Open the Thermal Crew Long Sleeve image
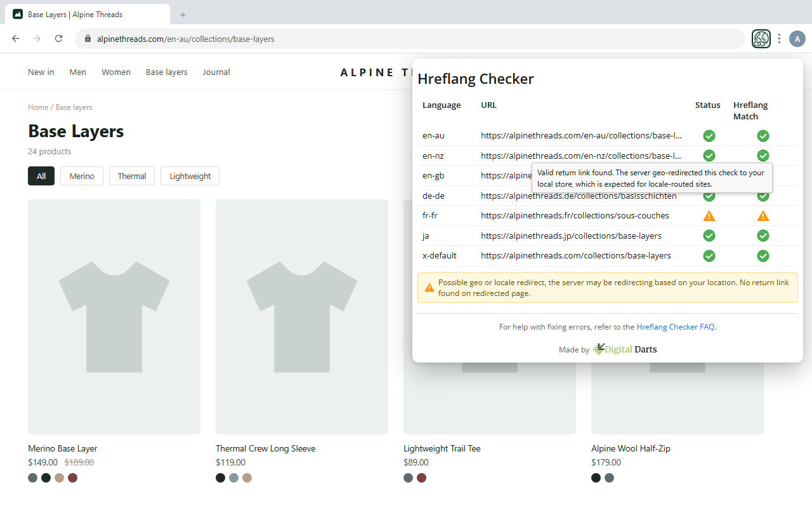The height and width of the screenshot is (508, 812). coord(302,317)
